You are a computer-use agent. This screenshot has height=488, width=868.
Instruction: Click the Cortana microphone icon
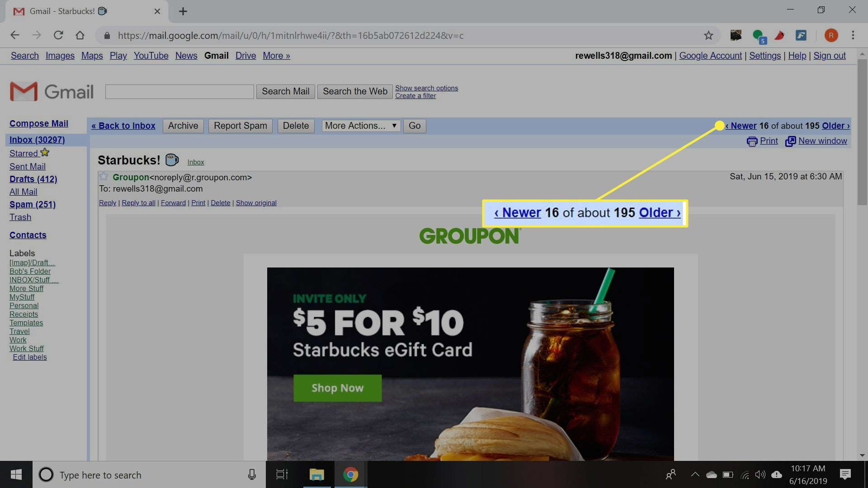coord(252,474)
